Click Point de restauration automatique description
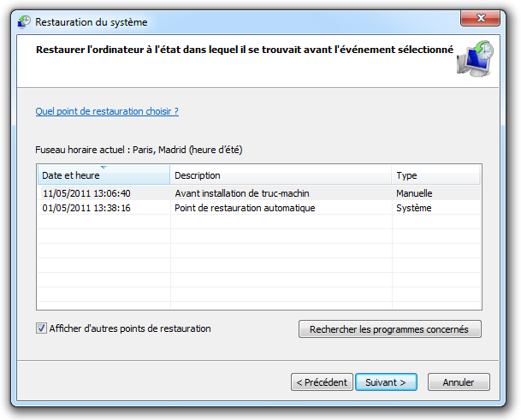 click(x=245, y=208)
